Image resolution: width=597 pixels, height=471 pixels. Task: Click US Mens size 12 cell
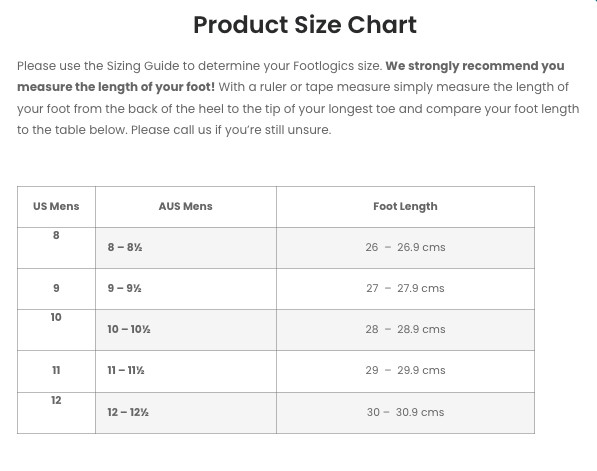tap(56, 413)
